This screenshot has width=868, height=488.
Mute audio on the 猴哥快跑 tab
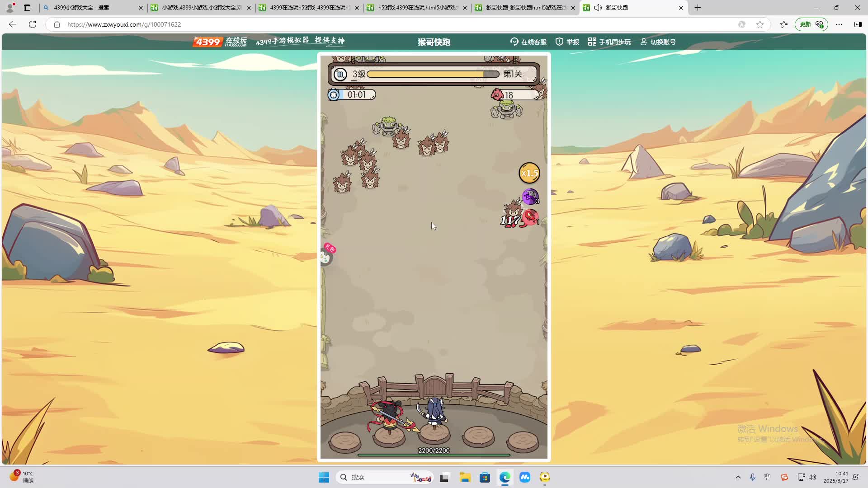pyautogui.click(x=598, y=8)
